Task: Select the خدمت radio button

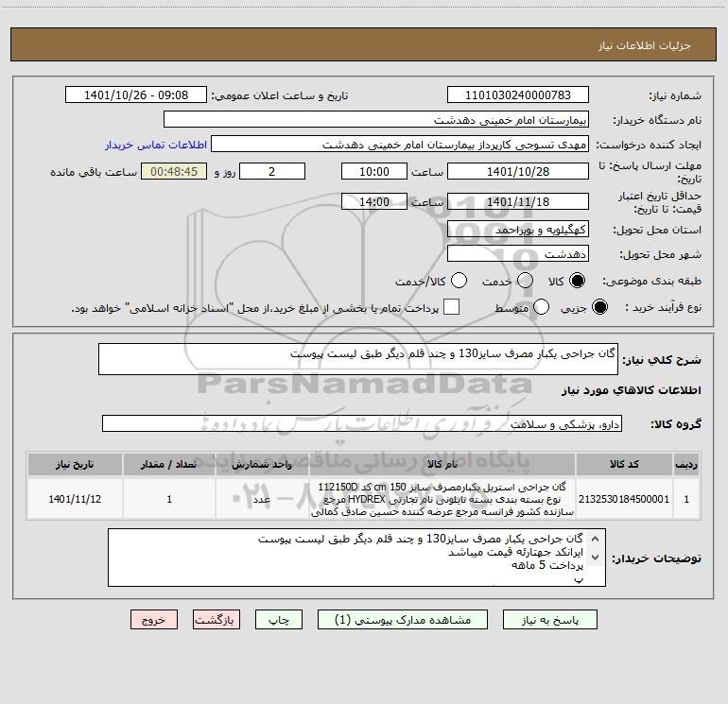Action: [525, 281]
